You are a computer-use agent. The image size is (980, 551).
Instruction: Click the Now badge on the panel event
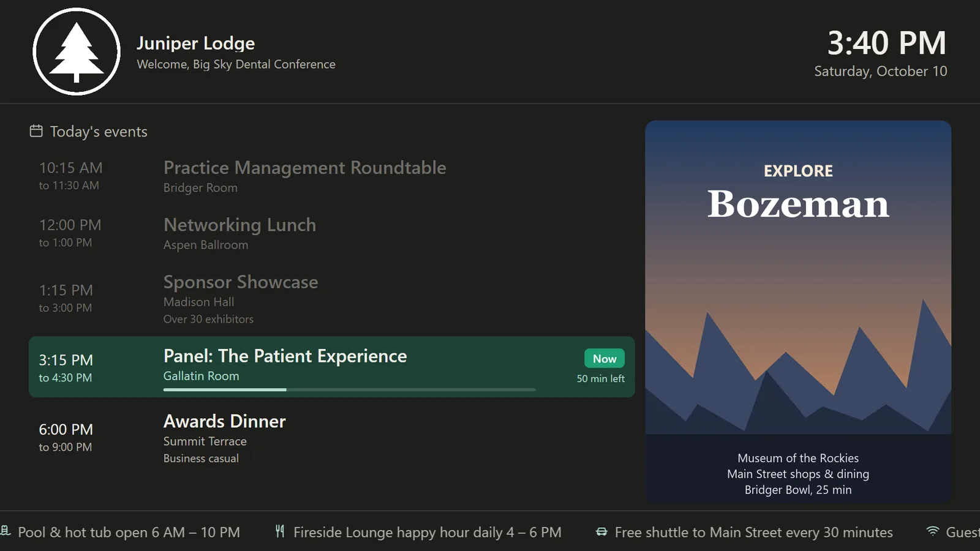(x=605, y=359)
